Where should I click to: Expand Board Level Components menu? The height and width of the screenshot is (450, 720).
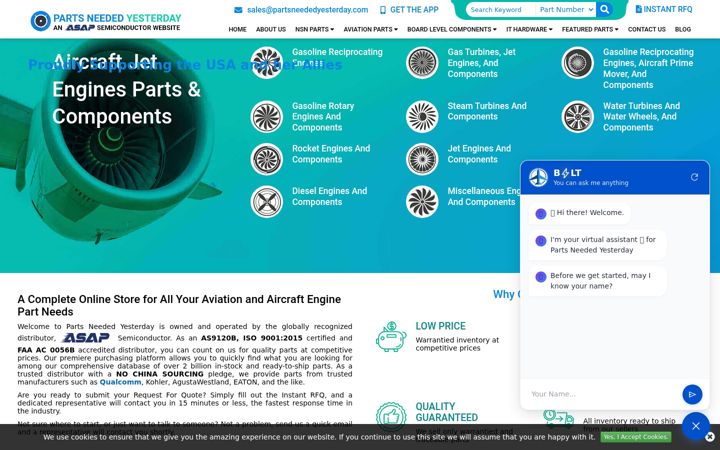coord(452,29)
